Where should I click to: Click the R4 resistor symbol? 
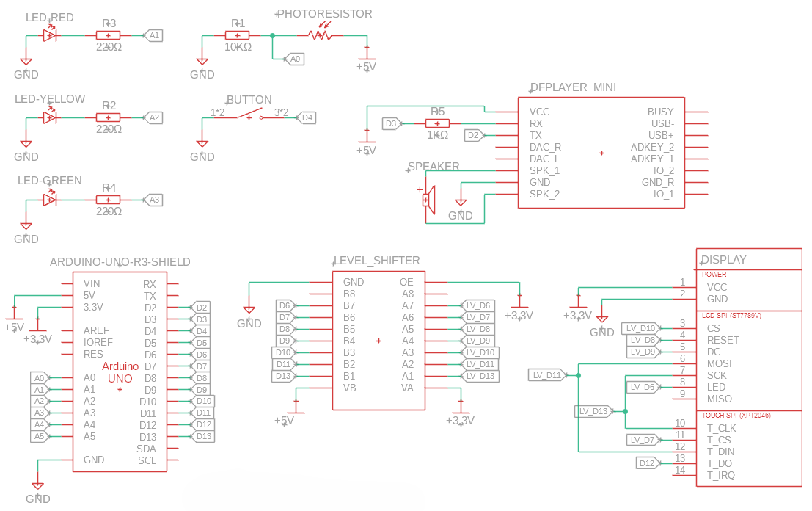coord(109,200)
